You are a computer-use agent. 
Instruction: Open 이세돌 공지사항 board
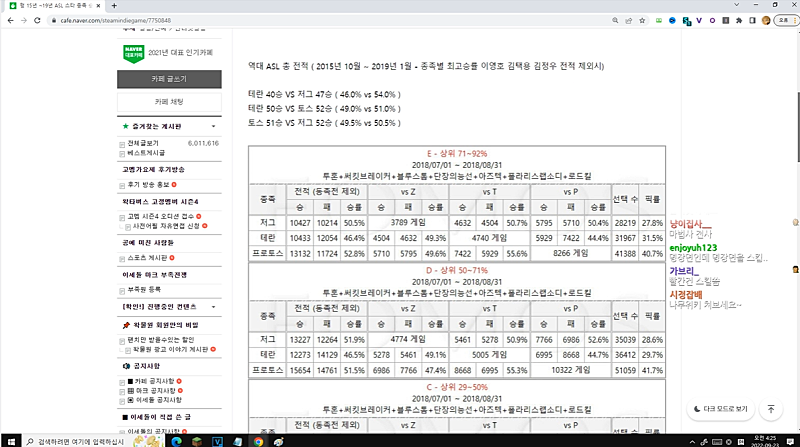pos(154,400)
